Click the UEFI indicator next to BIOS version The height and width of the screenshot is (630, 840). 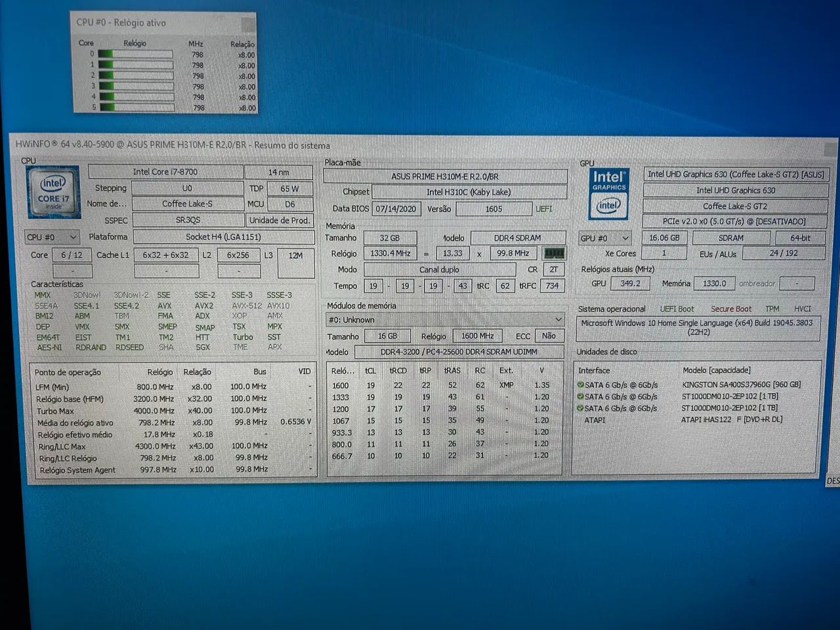pos(543,209)
